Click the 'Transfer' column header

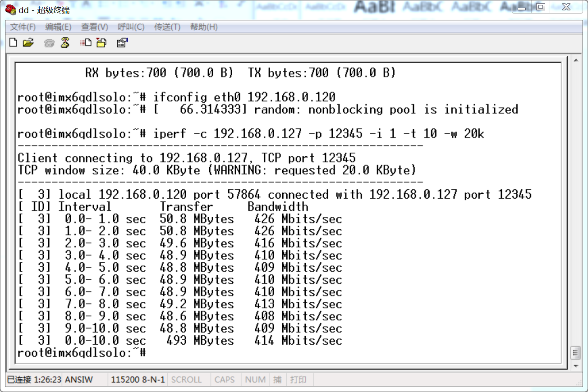(x=186, y=207)
